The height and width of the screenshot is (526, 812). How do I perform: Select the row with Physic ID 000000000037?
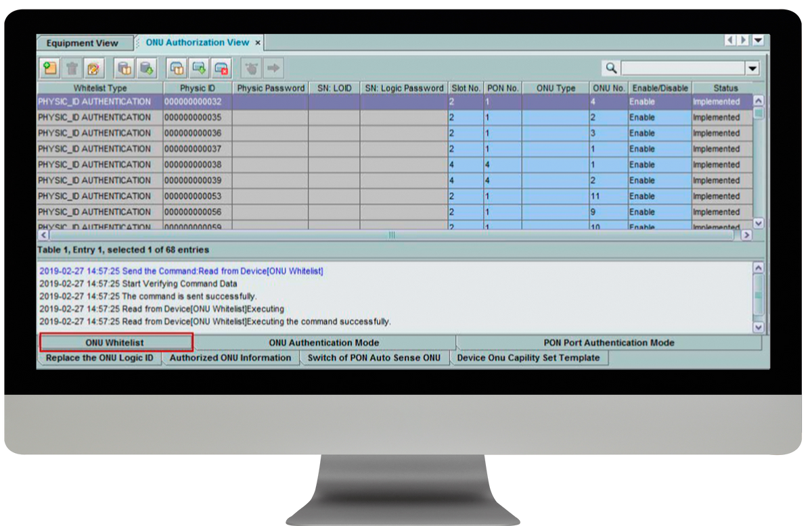[x=394, y=149]
